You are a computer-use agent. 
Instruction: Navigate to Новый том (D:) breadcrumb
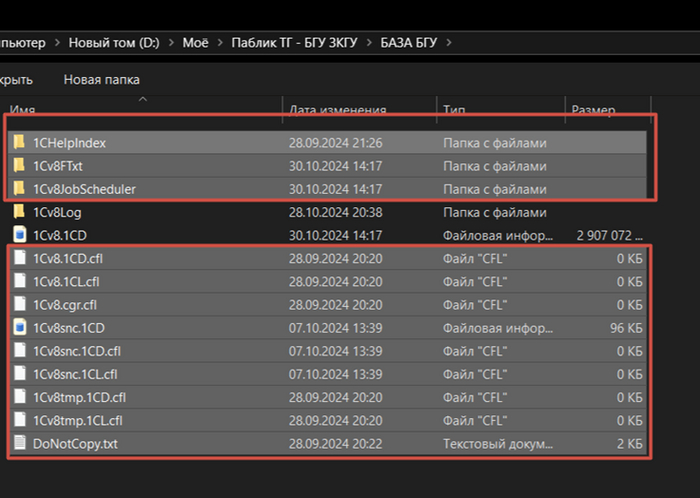pyautogui.click(x=114, y=43)
